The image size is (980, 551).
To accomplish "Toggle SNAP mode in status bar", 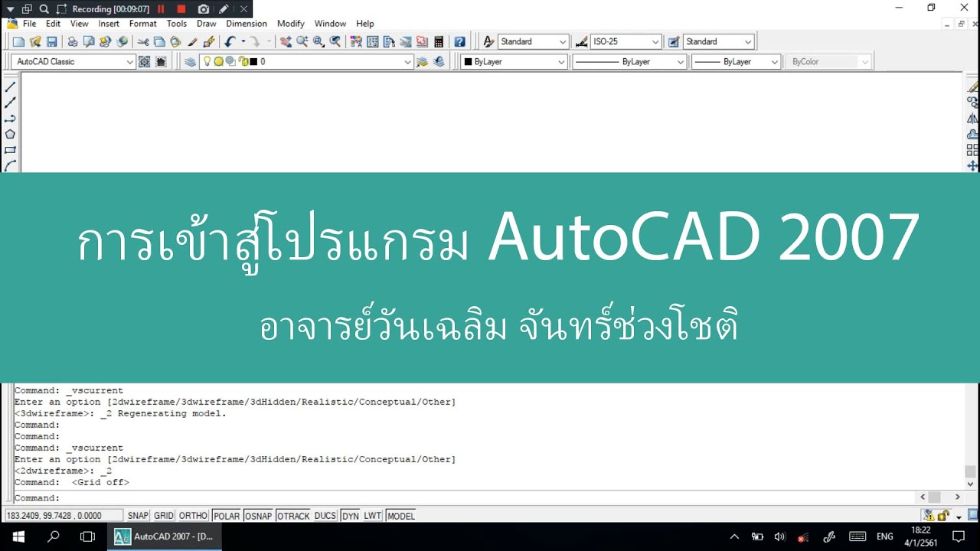I will 139,516.
